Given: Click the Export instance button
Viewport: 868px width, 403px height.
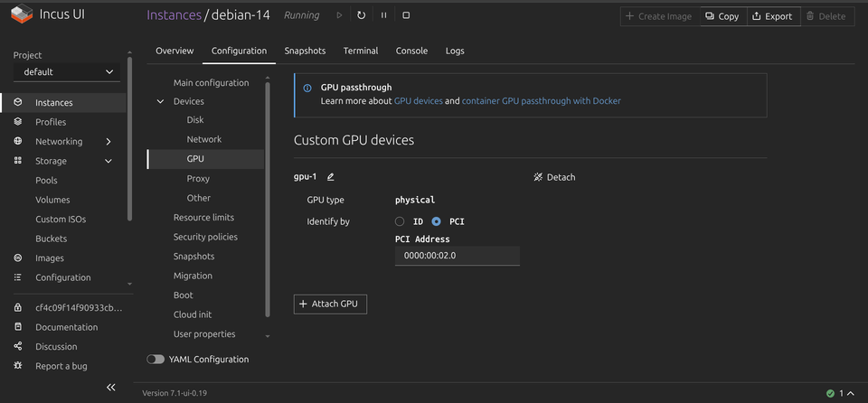Looking at the screenshot, I should (x=773, y=16).
